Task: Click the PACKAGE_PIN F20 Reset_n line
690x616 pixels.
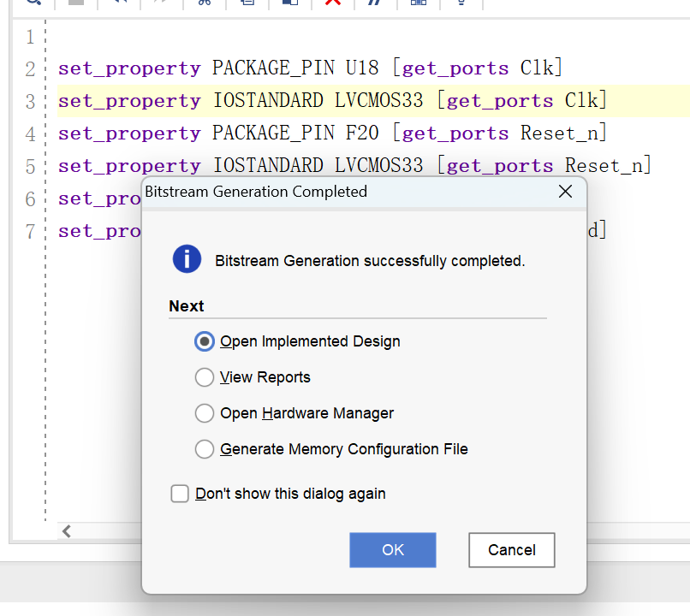Action: (x=332, y=133)
